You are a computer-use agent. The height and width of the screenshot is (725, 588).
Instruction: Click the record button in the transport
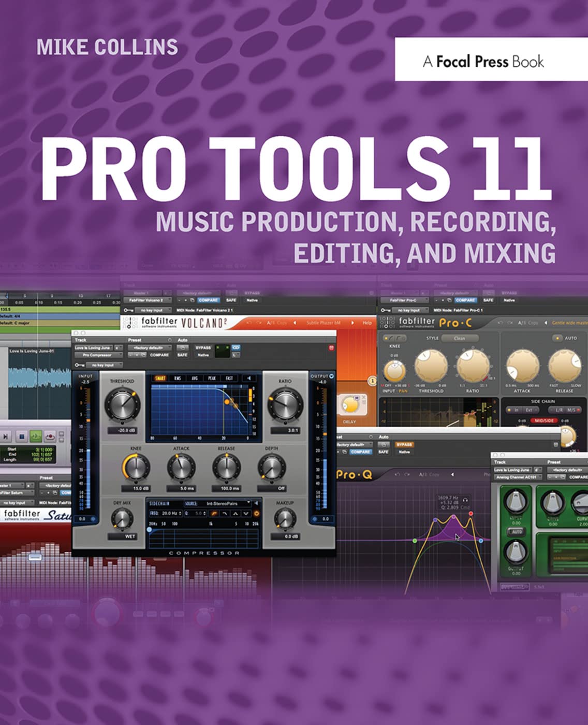coord(50,437)
